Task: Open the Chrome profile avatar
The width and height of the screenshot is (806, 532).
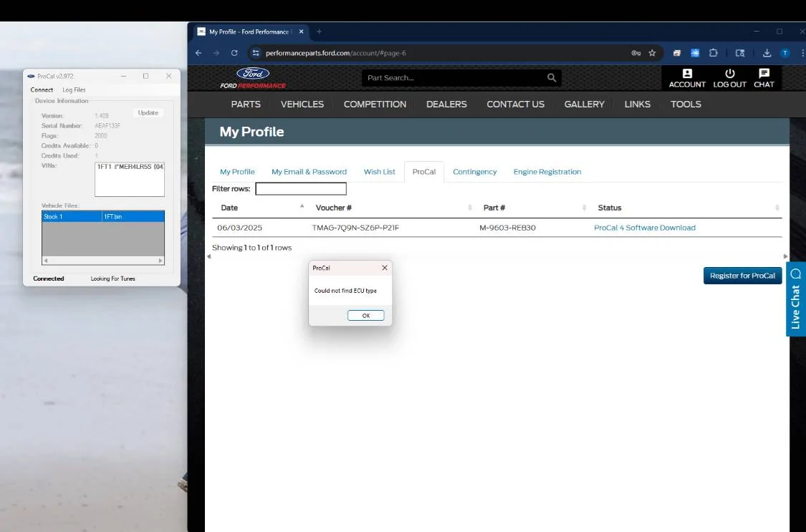Action: coord(785,53)
